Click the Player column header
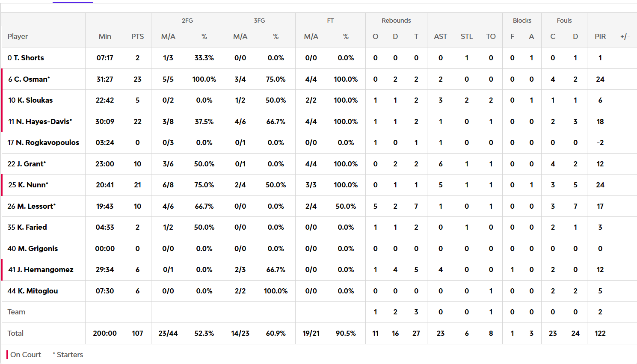 pyautogui.click(x=18, y=36)
